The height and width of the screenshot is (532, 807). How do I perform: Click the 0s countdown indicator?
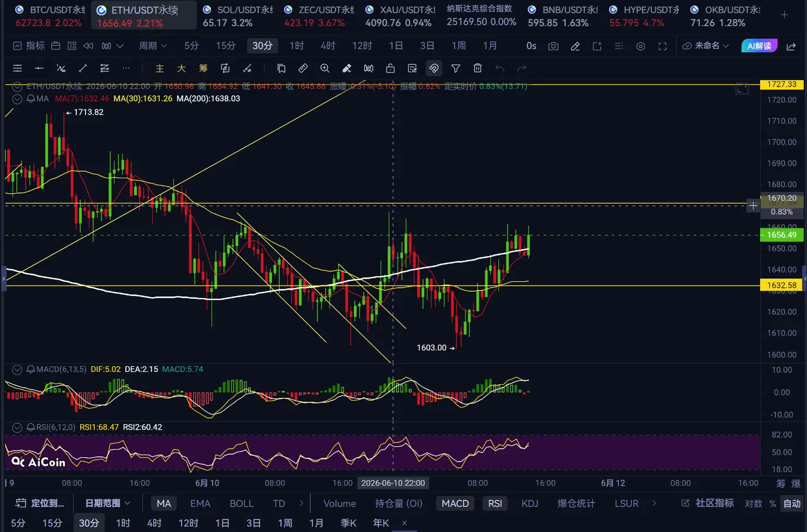[x=531, y=46]
